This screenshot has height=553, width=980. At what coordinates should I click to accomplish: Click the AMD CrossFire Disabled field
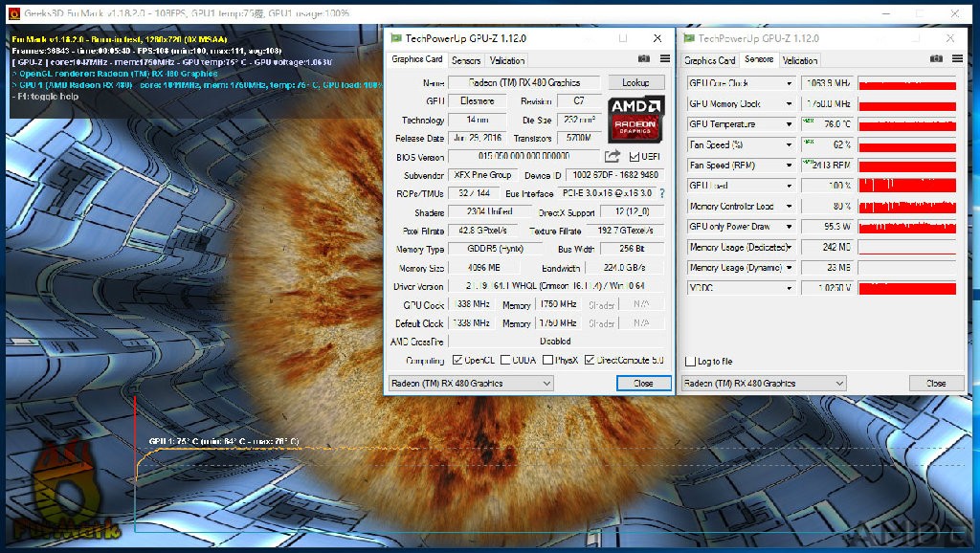(x=556, y=342)
